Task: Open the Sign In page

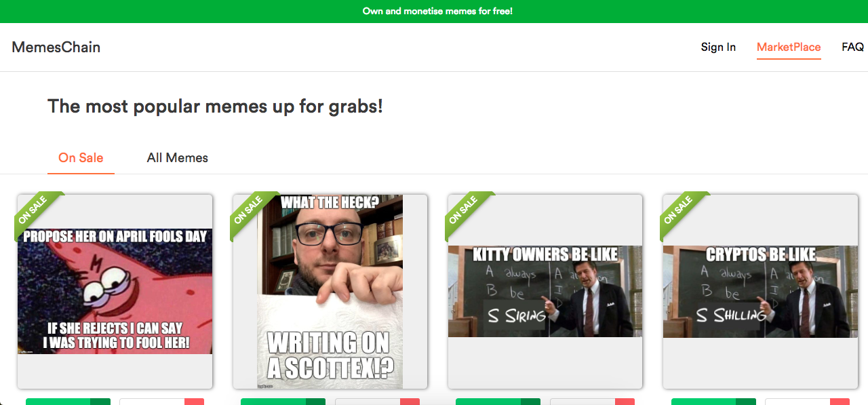Action: click(x=718, y=47)
